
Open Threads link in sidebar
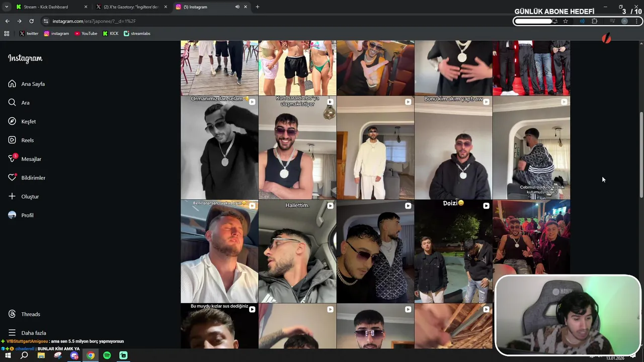coord(24,314)
